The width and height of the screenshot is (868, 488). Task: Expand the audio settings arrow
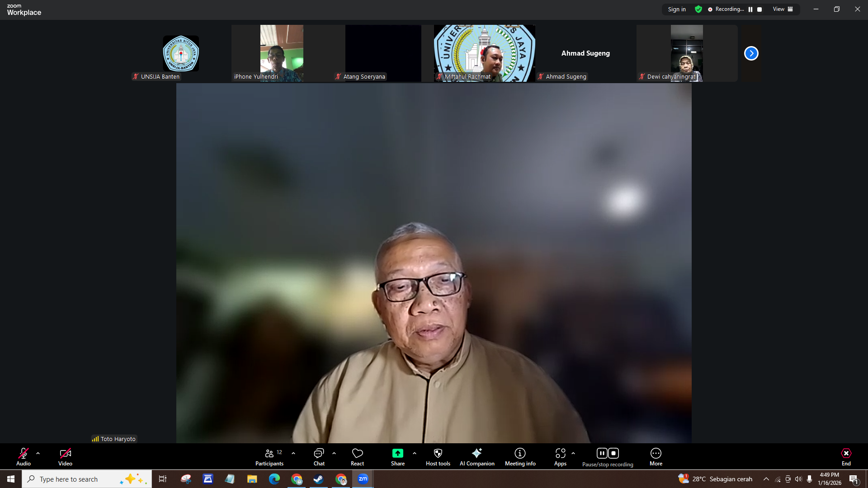click(38, 453)
